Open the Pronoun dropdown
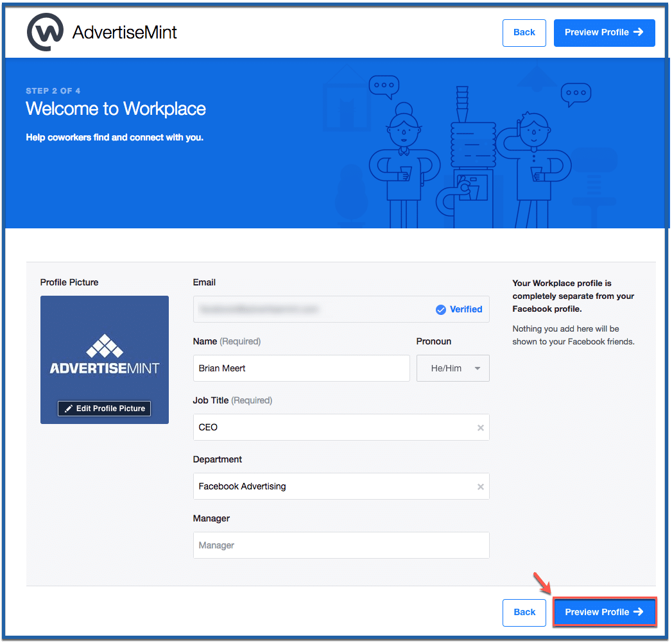 (x=452, y=368)
